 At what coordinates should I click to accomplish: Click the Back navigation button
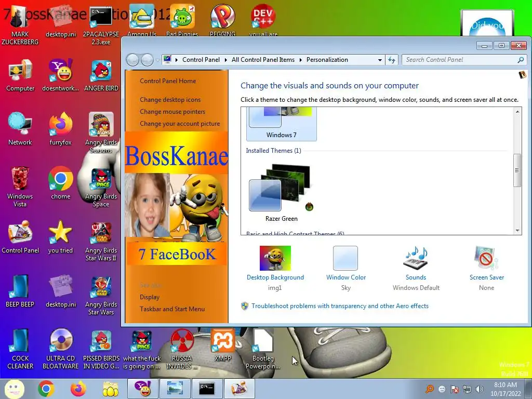coord(132,60)
